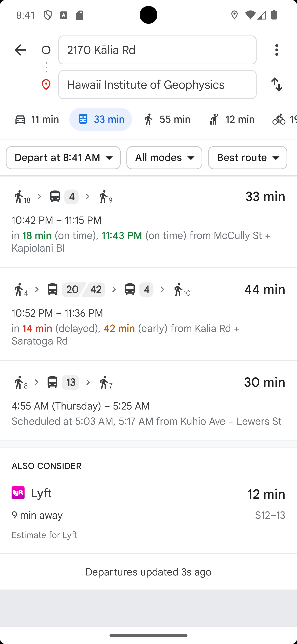Tap the route 4 bus badge in 33 min route

71,197
